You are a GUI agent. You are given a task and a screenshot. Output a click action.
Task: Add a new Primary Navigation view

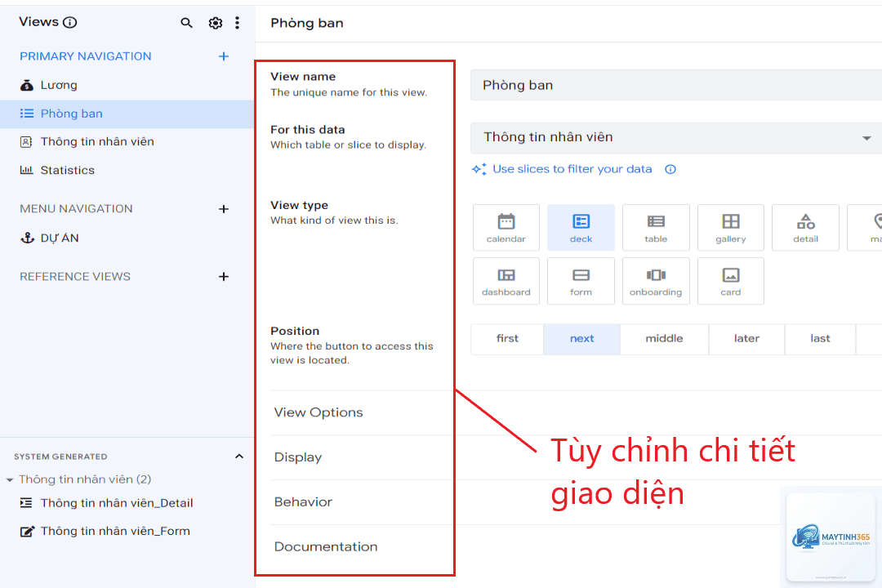pos(224,56)
